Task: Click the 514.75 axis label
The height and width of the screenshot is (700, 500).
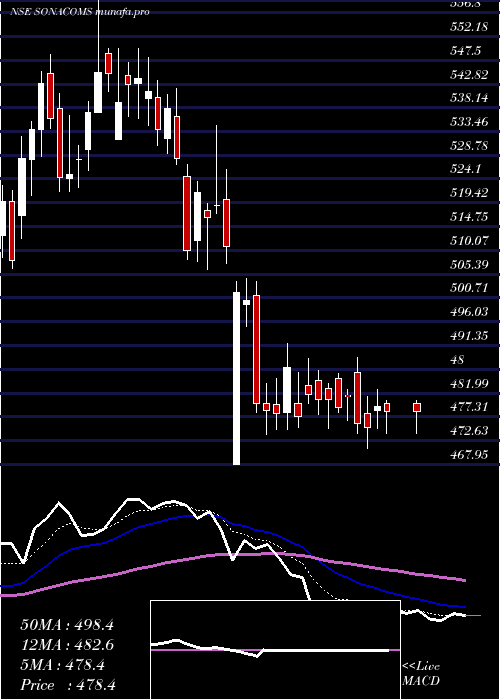Action: point(469,217)
